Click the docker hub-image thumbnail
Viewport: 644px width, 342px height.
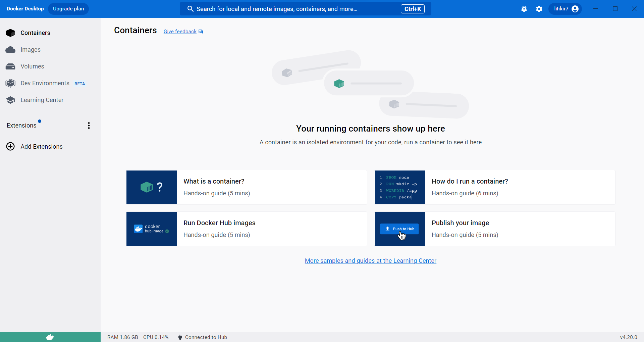click(152, 229)
